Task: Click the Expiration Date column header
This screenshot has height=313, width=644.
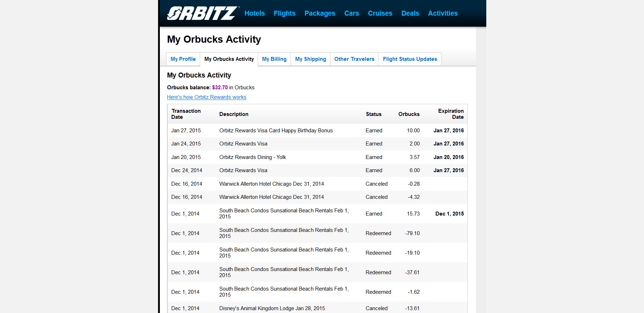Action: pos(451,114)
